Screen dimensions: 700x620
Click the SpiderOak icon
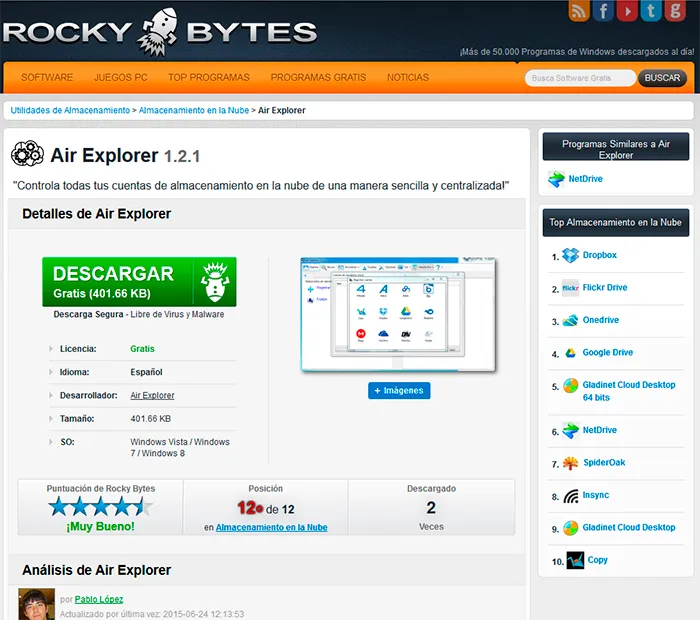pyautogui.click(x=570, y=463)
